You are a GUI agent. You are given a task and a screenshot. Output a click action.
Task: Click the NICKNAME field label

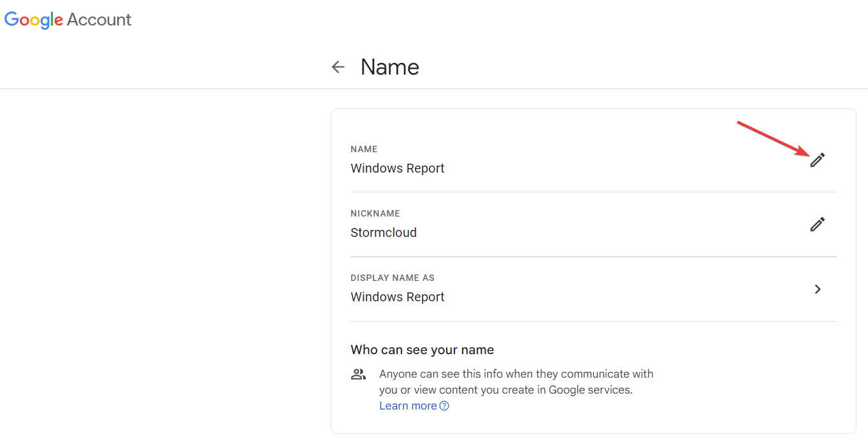[x=375, y=213]
